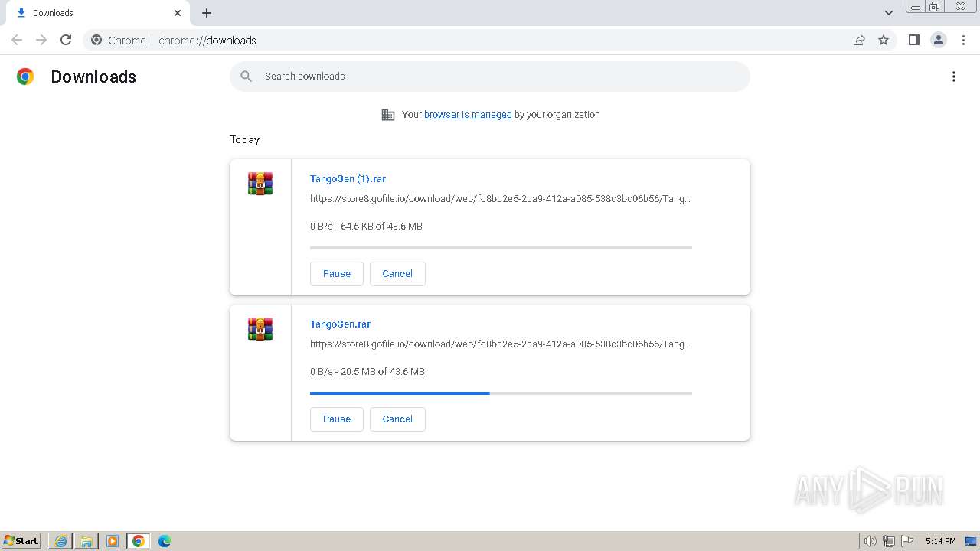Pause the TangoGen.rar download
This screenshot has width=980, height=551.
click(x=337, y=419)
